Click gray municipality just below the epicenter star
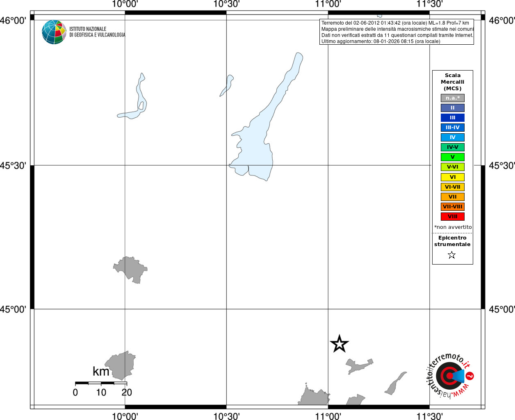Image resolution: width=515 pixels, height=420 pixels. tap(359, 366)
